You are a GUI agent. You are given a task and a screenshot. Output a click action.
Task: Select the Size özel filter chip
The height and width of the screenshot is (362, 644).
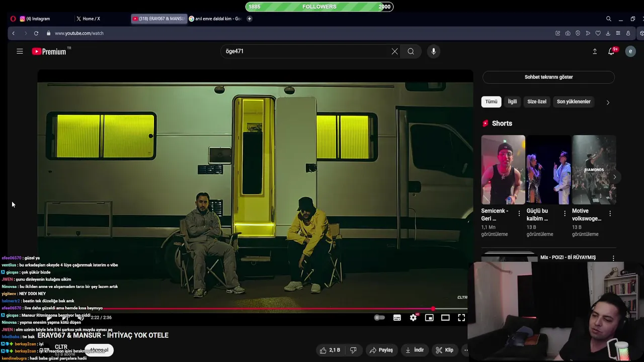(537, 102)
